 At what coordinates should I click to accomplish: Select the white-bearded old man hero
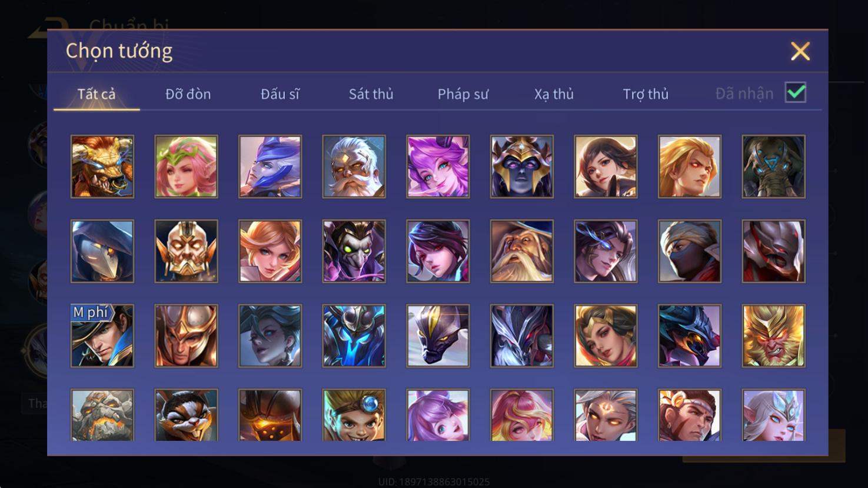354,167
